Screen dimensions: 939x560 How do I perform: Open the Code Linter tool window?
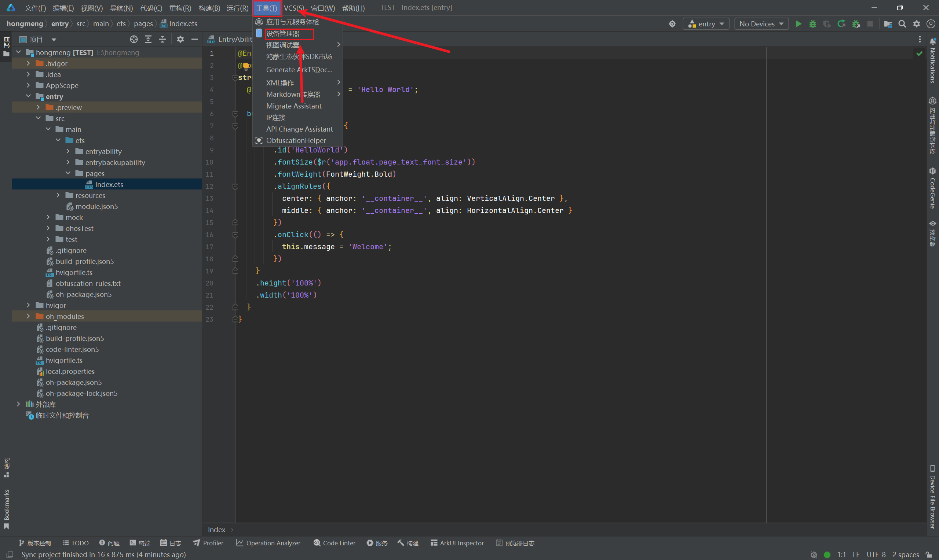(335, 543)
